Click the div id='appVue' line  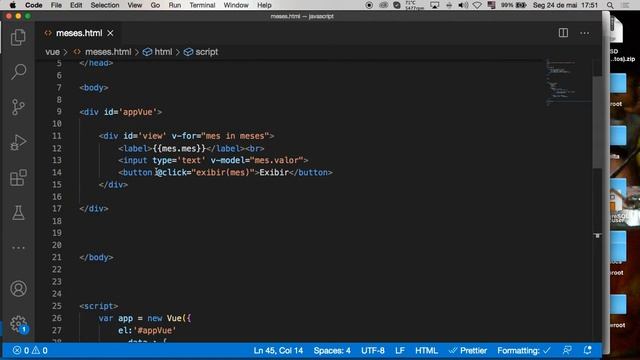coord(121,112)
